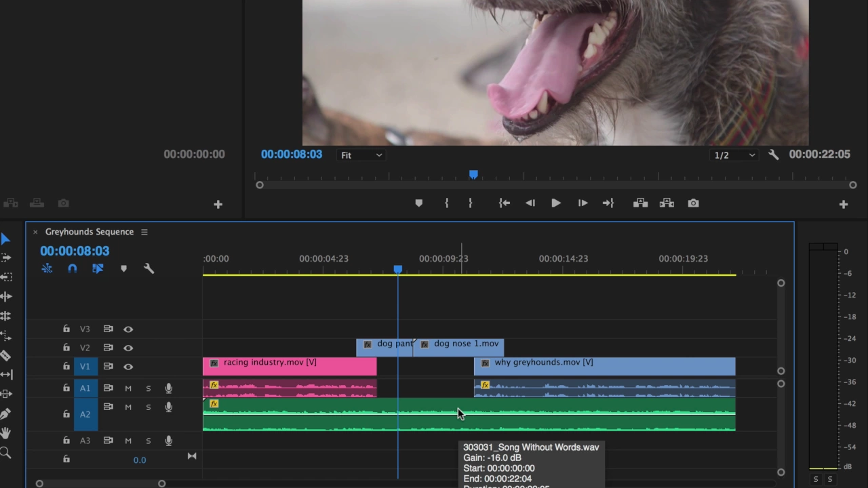Select the Greyhounds Sequence tab
The image size is (868, 488).
[x=90, y=232]
